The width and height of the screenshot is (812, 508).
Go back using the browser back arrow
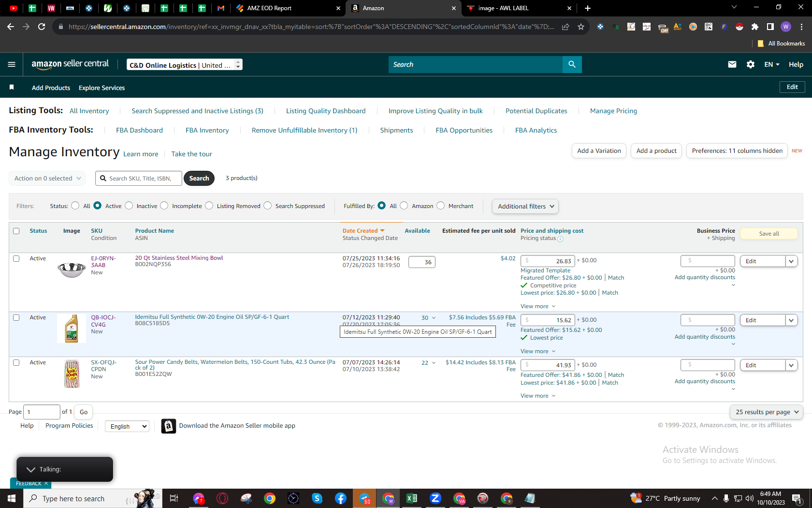(x=11, y=27)
